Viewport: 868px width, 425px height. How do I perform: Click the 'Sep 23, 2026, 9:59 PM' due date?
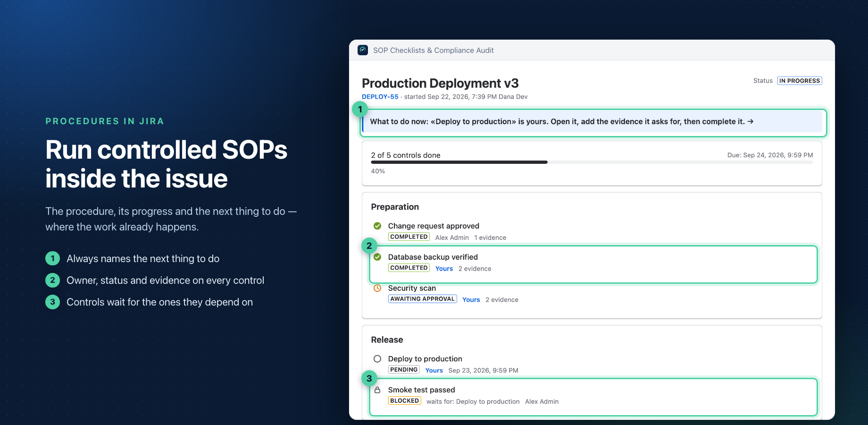tap(484, 371)
